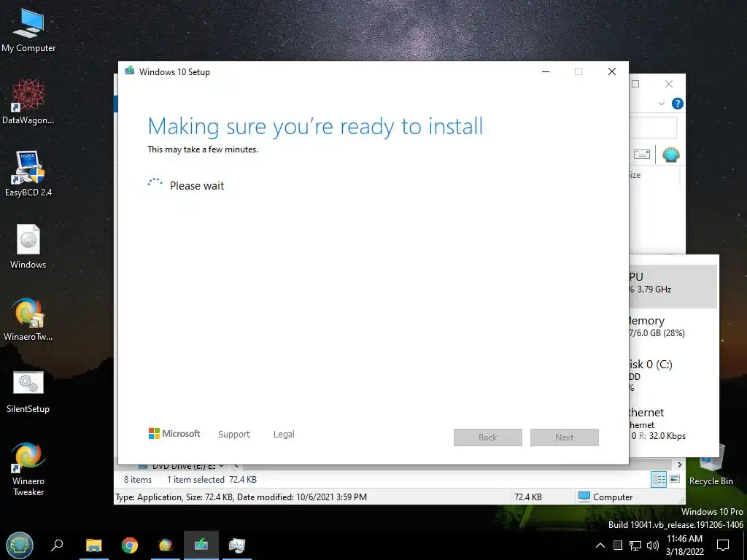Screen dimensions: 747x560
Task: Switch Explorer to details view
Action: (659, 480)
